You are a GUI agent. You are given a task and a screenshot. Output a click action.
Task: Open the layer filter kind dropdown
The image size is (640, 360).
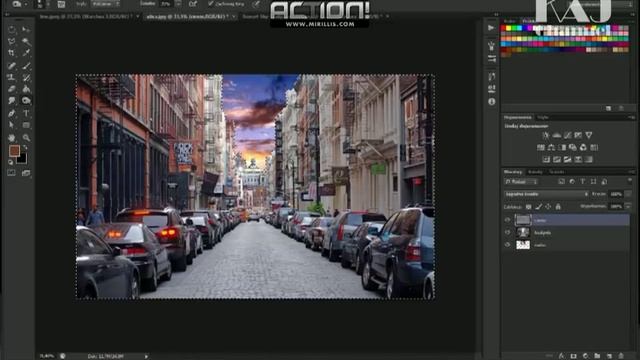click(521, 182)
